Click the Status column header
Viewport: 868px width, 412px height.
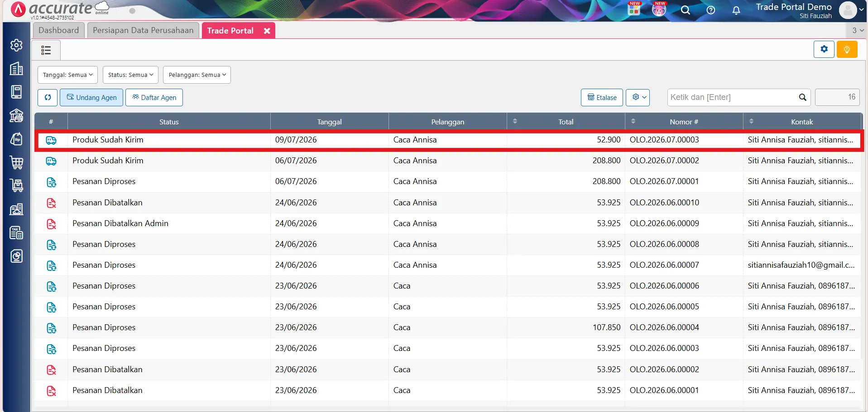point(169,122)
